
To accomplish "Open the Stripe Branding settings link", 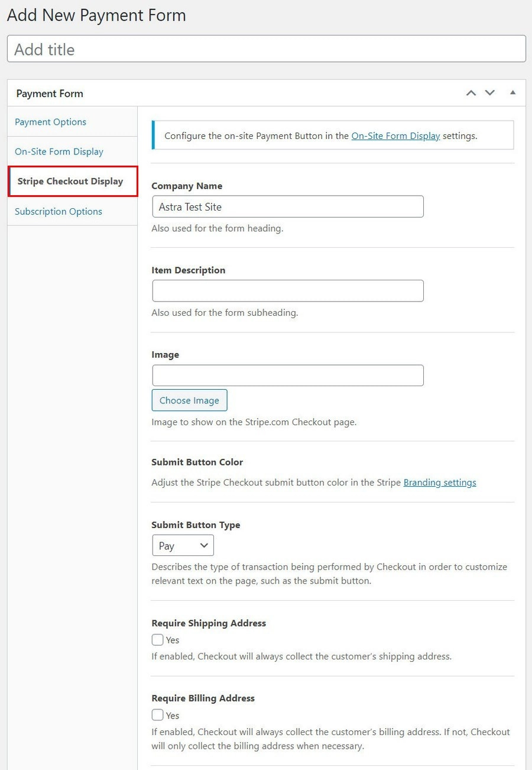I will coord(440,482).
